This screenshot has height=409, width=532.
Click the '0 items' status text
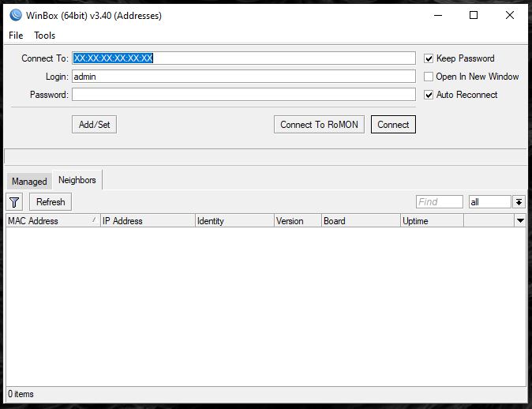pos(21,394)
